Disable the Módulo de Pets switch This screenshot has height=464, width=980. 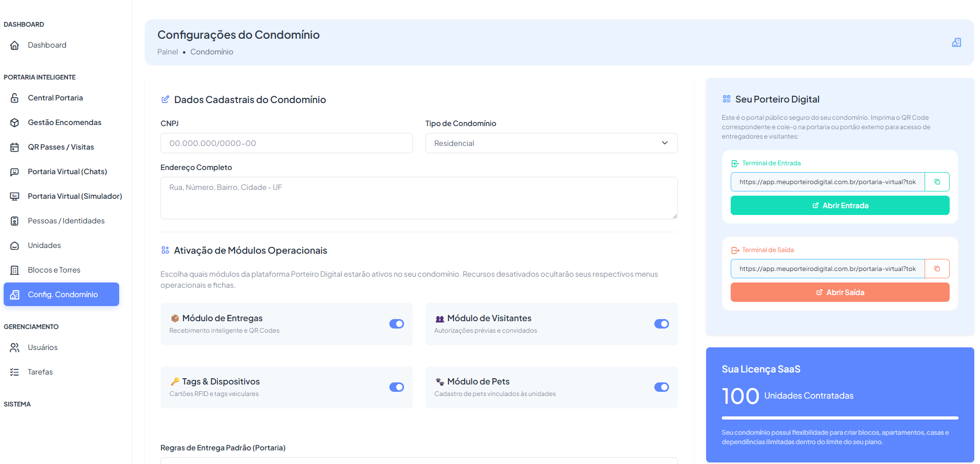pyautogui.click(x=662, y=387)
